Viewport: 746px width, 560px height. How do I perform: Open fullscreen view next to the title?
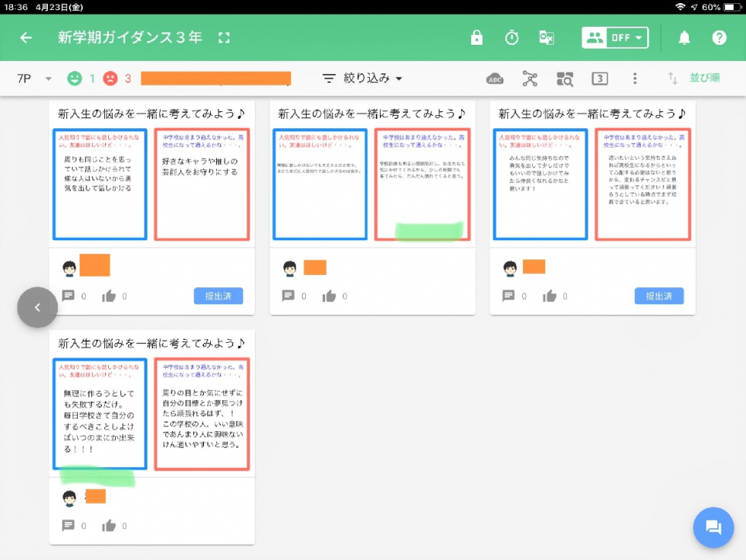tap(224, 38)
